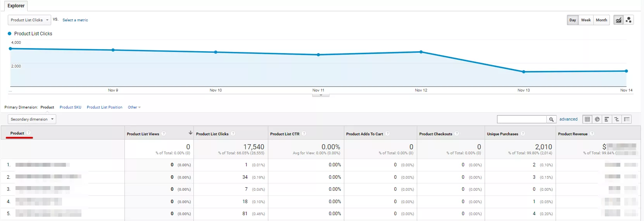This screenshot has height=221, width=644.
Task: Open help icon beside Product List CTR
Action: pos(304,133)
